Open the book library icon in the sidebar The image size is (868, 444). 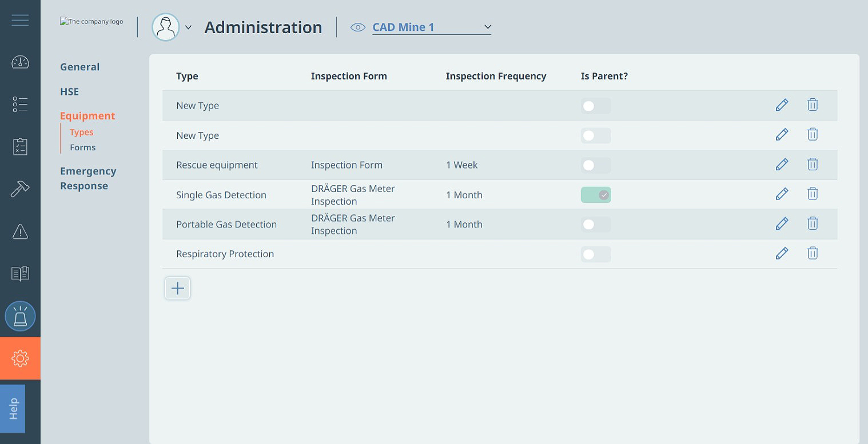click(x=20, y=274)
